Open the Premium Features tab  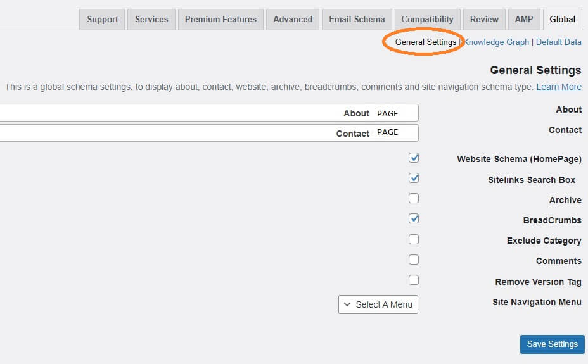(220, 20)
